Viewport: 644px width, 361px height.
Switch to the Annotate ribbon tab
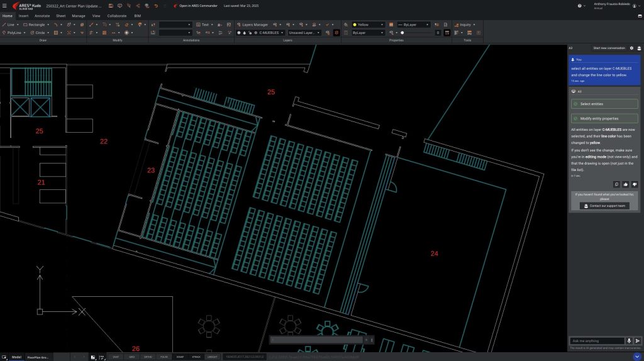42,16
